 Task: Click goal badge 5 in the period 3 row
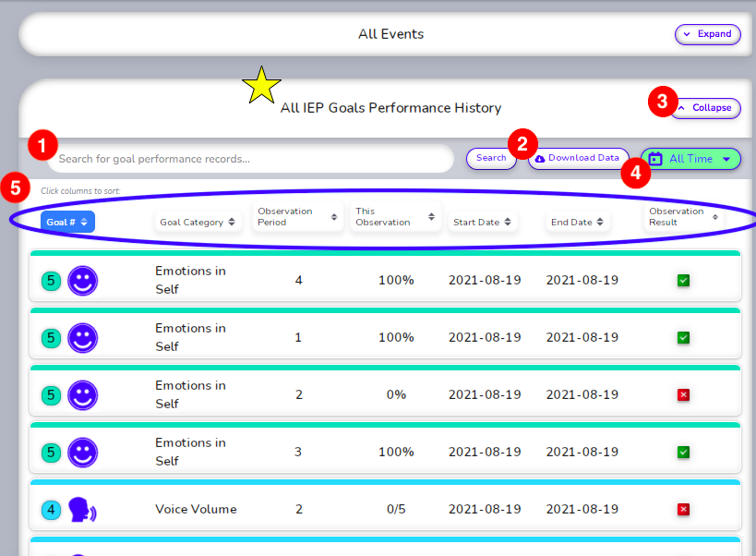point(51,453)
